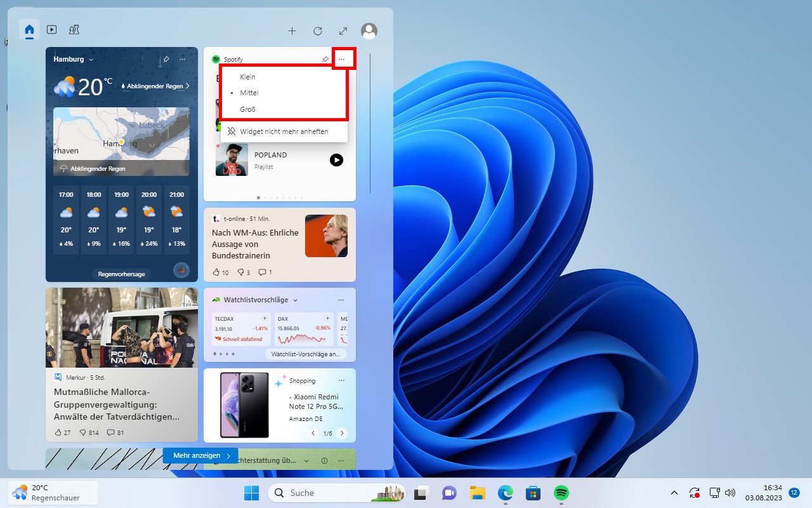This screenshot has width=812, height=508.
Task: Open the user profile icon top right
Action: coord(369,30)
